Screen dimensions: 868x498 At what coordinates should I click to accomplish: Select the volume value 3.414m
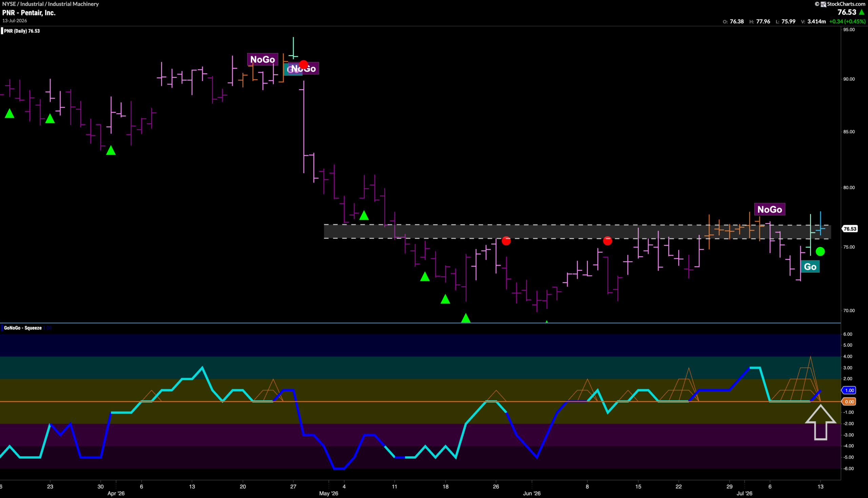tap(817, 22)
